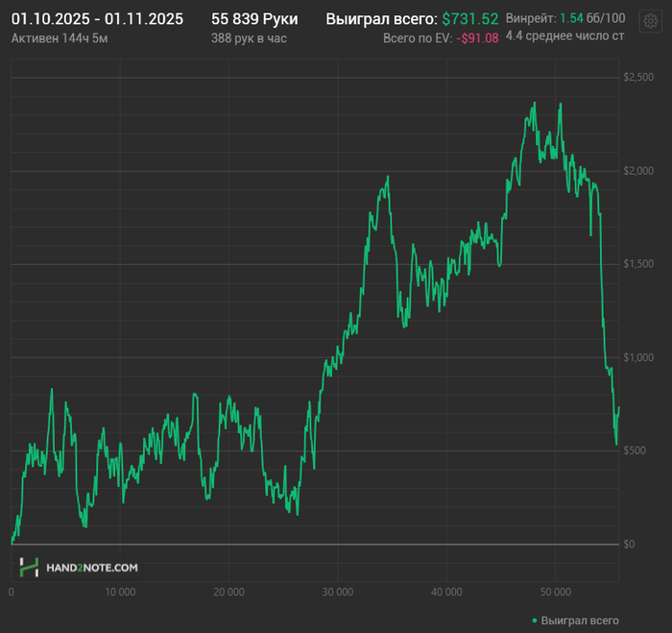Click the '55 839 Руки' hands count
Screen dimensions: 672x633
coord(254,19)
